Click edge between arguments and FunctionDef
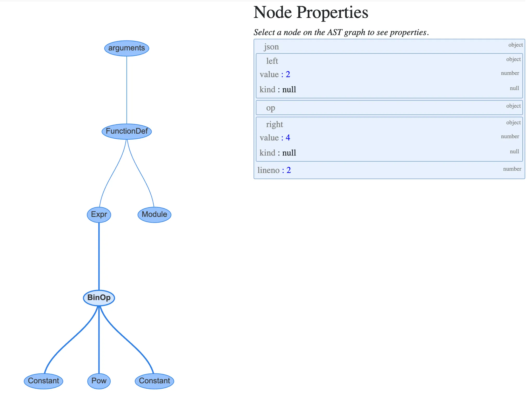Screen dimensions: 532x407 click(x=127, y=90)
